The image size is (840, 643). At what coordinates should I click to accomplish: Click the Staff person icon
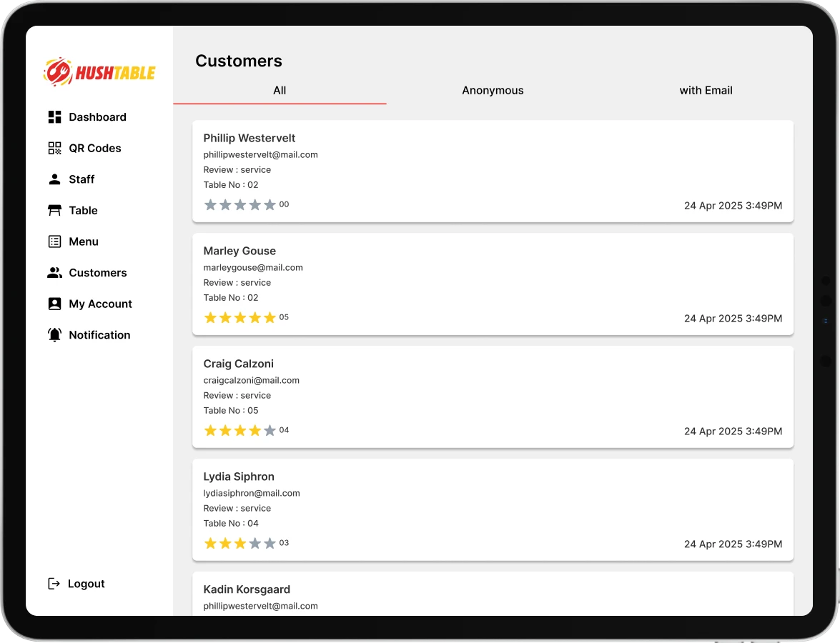[54, 179]
